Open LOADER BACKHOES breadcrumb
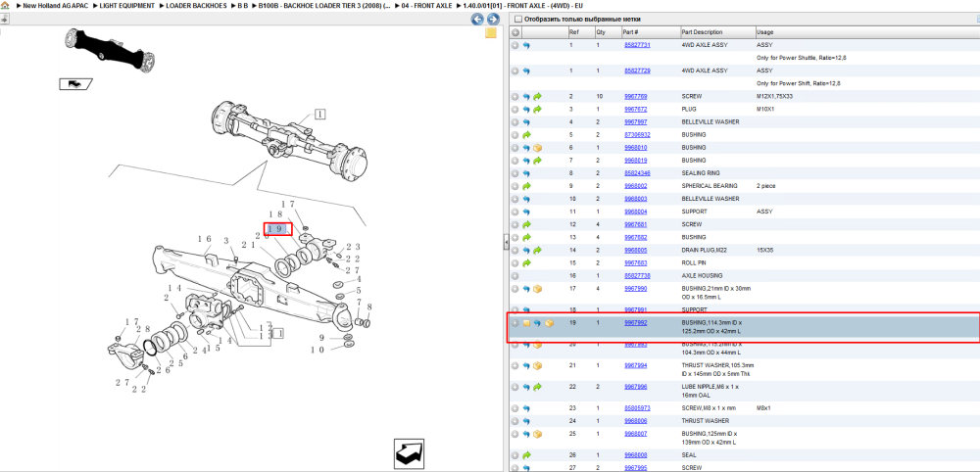 [x=196, y=5]
